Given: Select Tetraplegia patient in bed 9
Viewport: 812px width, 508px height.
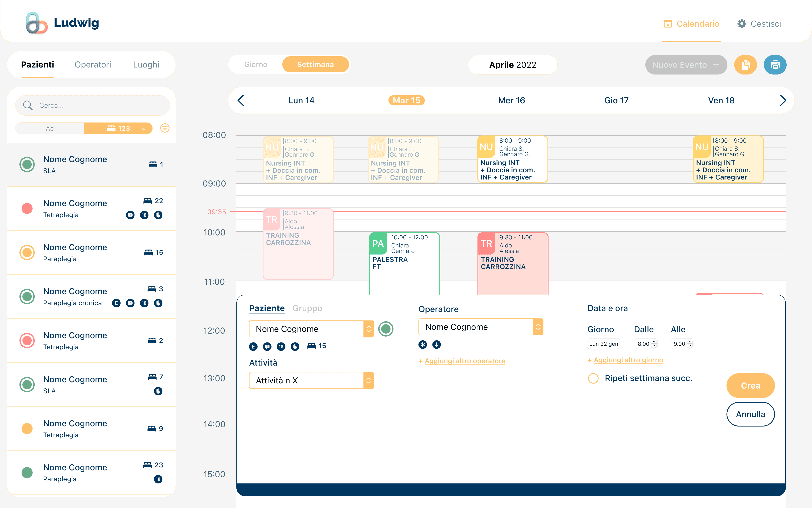Looking at the screenshot, I should pos(91,429).
